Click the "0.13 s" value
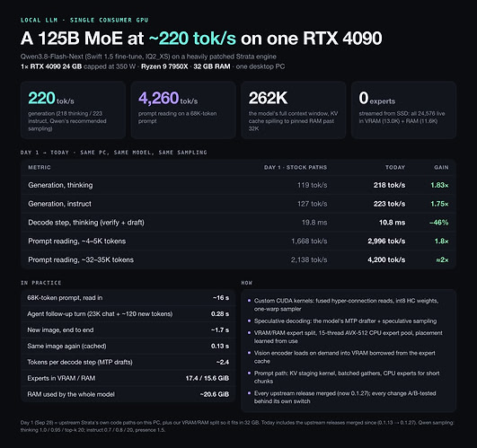 220,347
